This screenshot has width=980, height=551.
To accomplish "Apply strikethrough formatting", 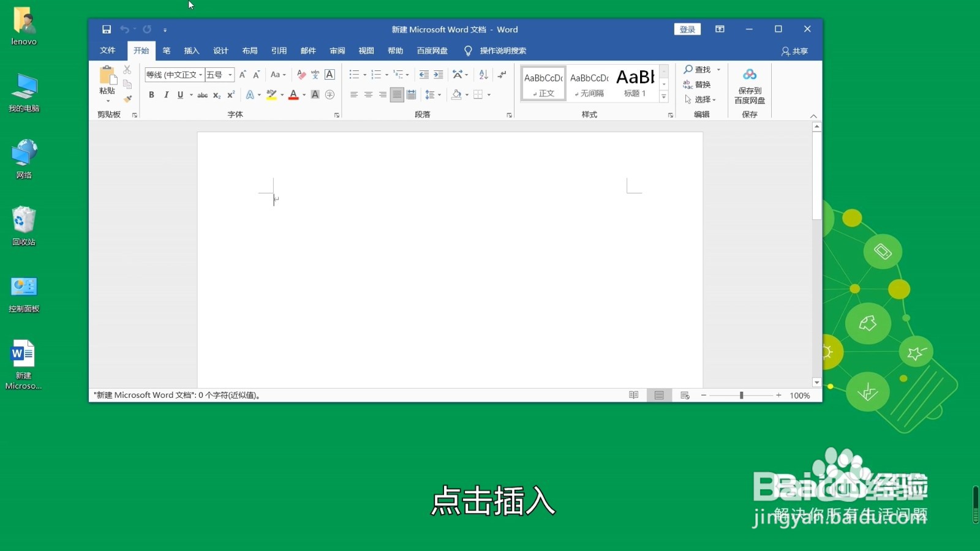I will [x=202, y=95].
